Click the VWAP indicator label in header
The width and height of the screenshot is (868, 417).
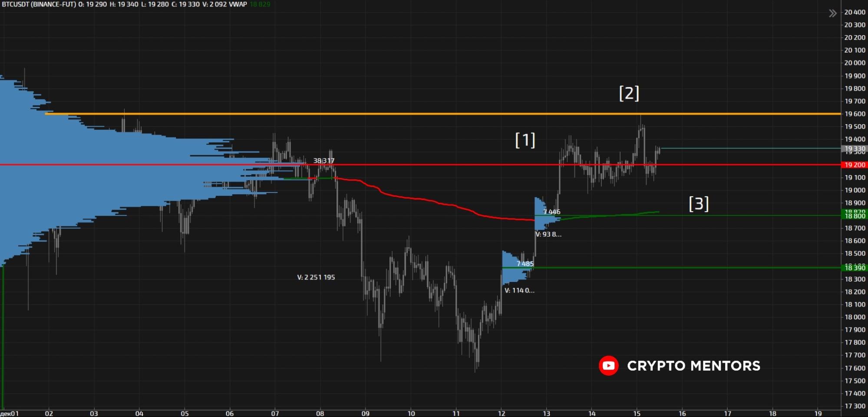point(238,4)
